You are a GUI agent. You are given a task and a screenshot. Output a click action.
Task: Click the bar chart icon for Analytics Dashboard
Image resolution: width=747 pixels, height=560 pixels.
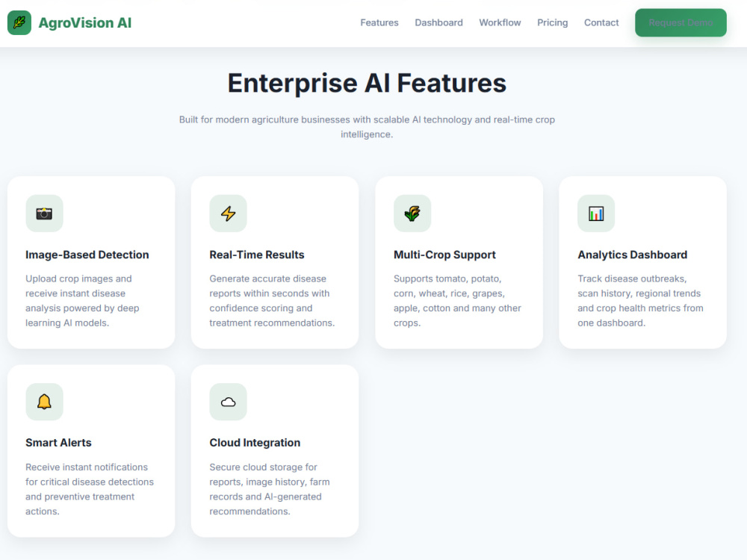[x=596, y=214]
